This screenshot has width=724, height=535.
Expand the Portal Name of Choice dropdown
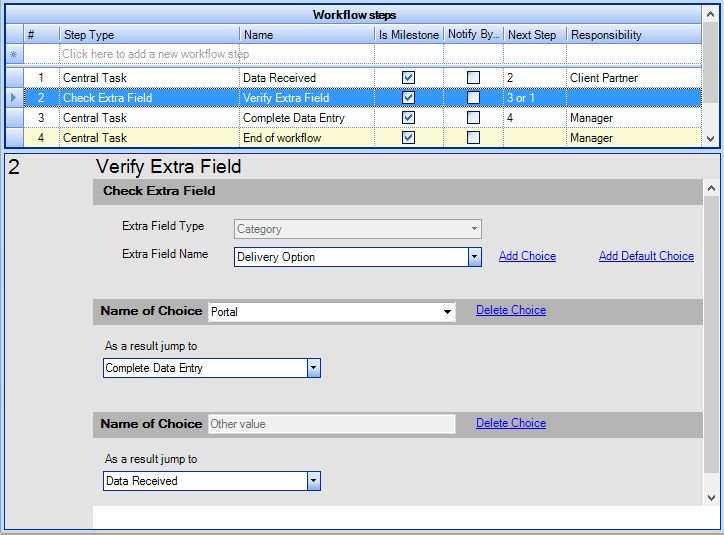point(447,312)
